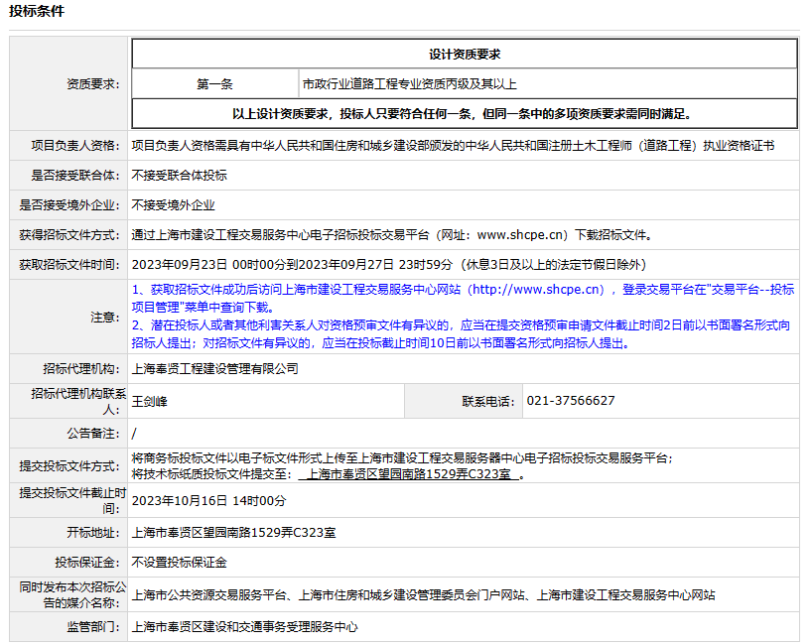
Task: Click the 项目负责人资格 row label
Action: pos(75,146)
